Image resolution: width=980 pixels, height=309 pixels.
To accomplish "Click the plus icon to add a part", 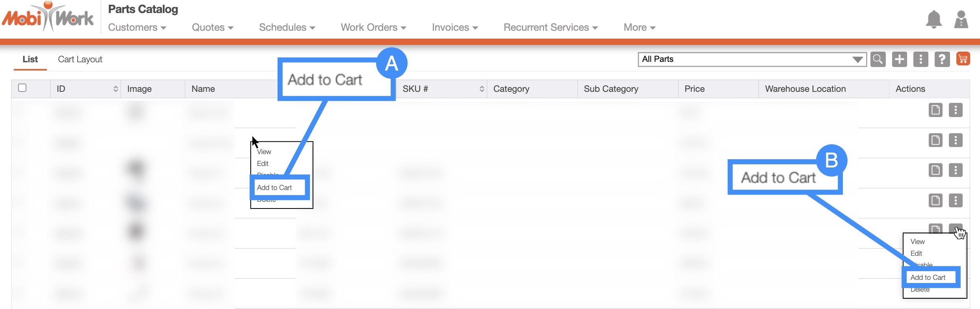I will [899, 60].
